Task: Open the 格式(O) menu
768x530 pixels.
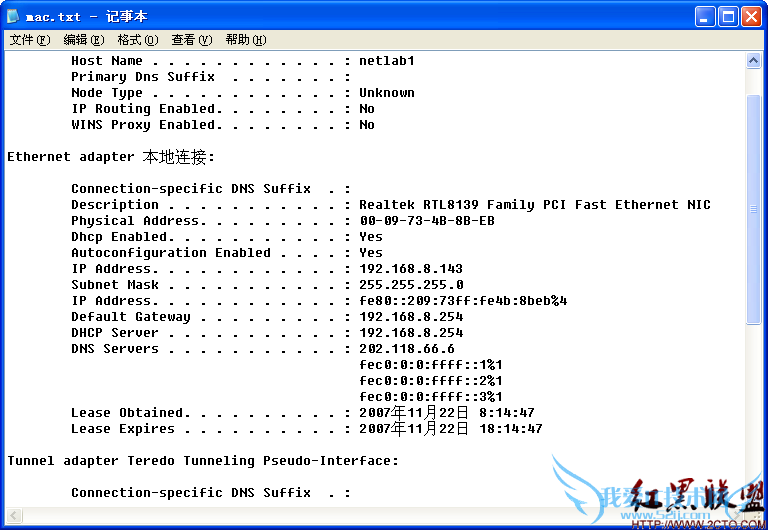Action: point(138,40)
